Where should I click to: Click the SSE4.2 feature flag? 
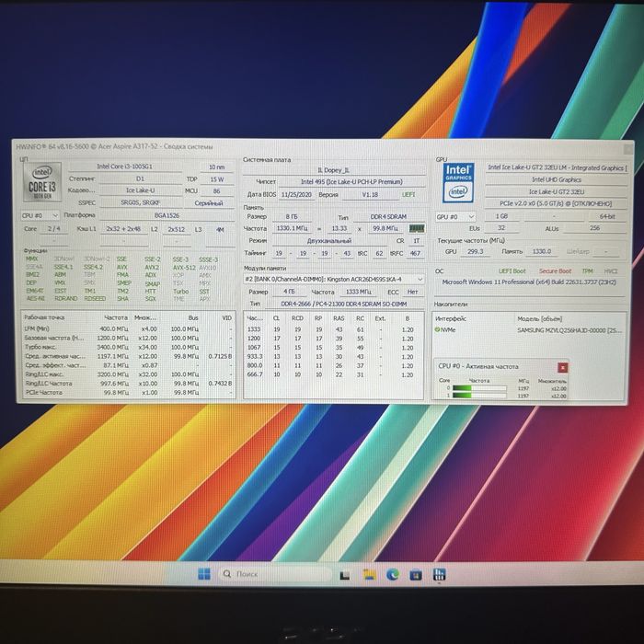click(94, 267)
